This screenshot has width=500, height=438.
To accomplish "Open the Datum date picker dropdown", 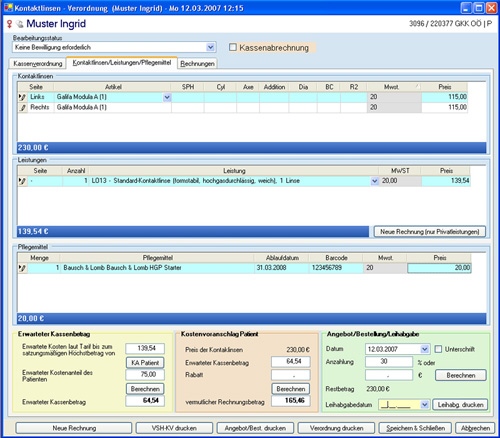I will click(424, 349).
